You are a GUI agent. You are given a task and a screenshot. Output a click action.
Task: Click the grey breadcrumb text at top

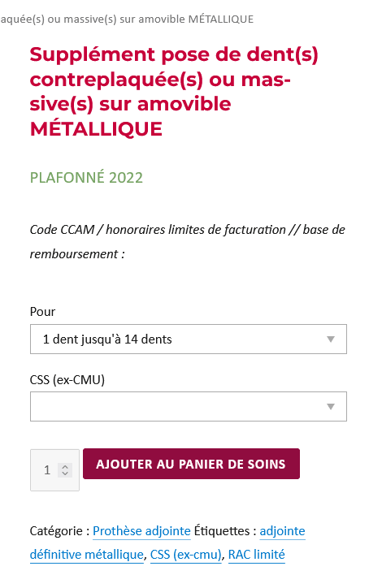point(127,19)
